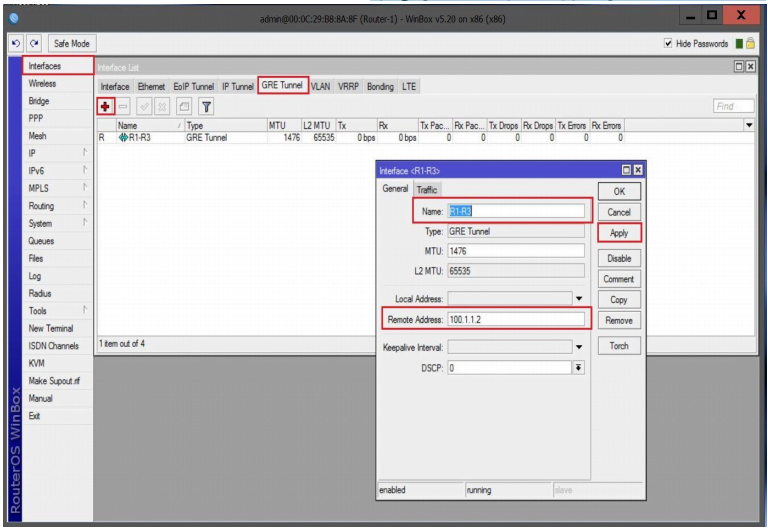This screenshot has height=529, width=768.
Task: Expand the Local Address dropdown arrow
Action: pyautogui.click(x=577, y=298)
